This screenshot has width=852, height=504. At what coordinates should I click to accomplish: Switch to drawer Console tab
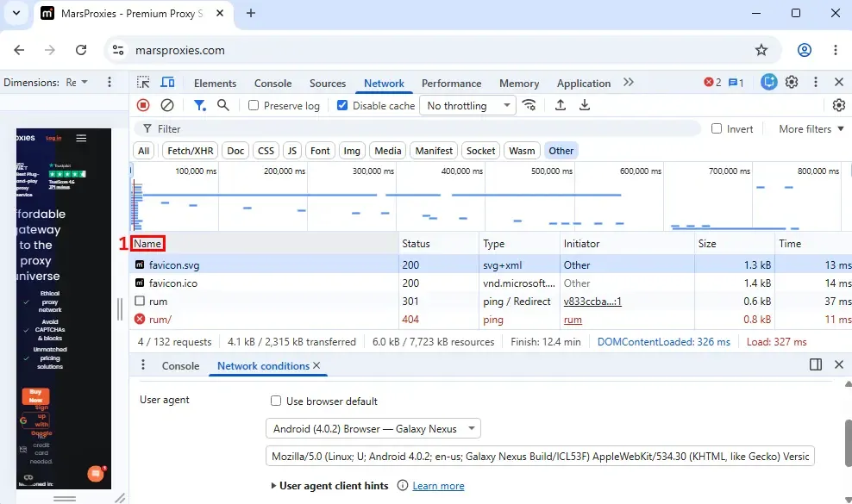(x=180, y=365)
